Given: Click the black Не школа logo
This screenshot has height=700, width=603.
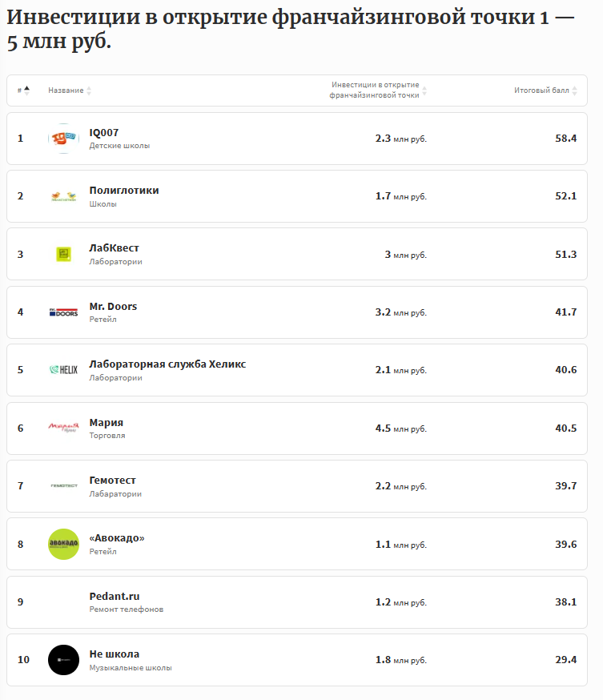Looking at the screenshot, I should coord(63,660).
